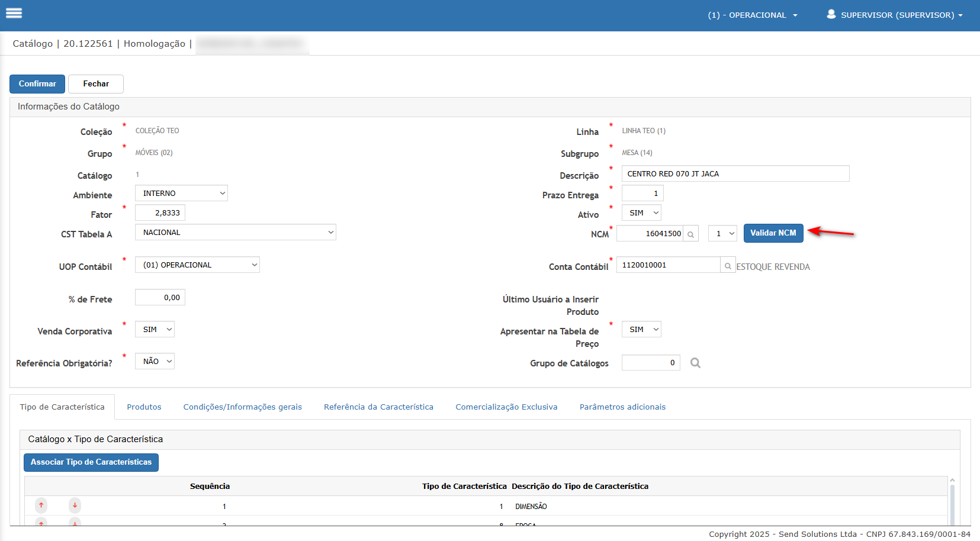The image size is (980, 541).
Task: Toggle the Ativo SIM selector
Action: [x=641, y=213]
